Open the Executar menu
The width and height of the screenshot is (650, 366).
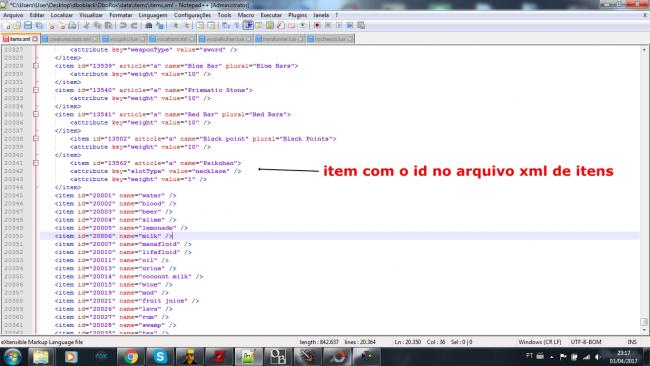click(271, 15)
